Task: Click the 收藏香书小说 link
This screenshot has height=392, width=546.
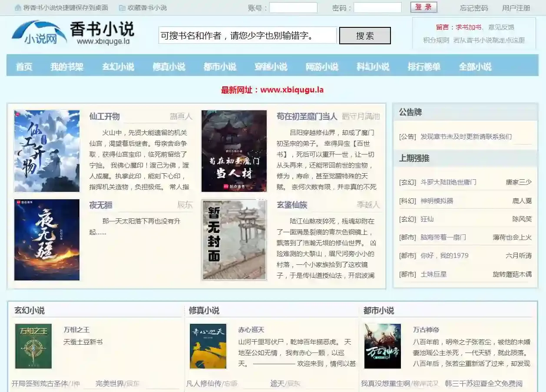Action: coord(147,8)
